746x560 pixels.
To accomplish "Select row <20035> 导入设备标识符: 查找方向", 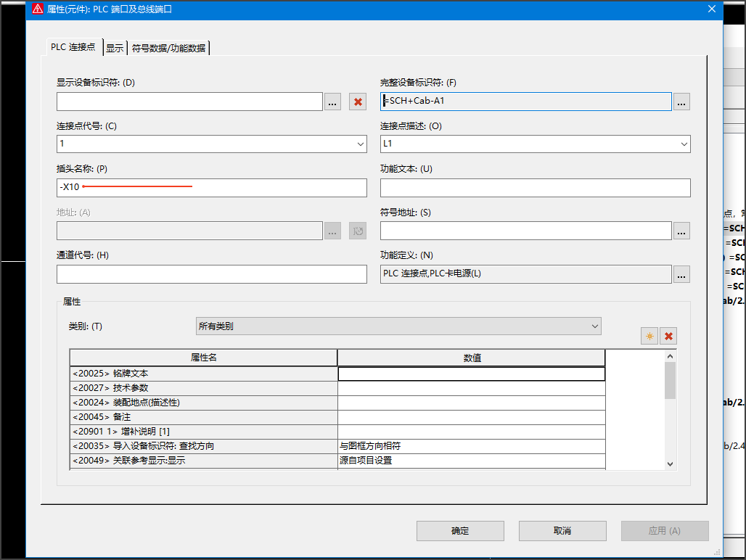I will pos(204,446).
